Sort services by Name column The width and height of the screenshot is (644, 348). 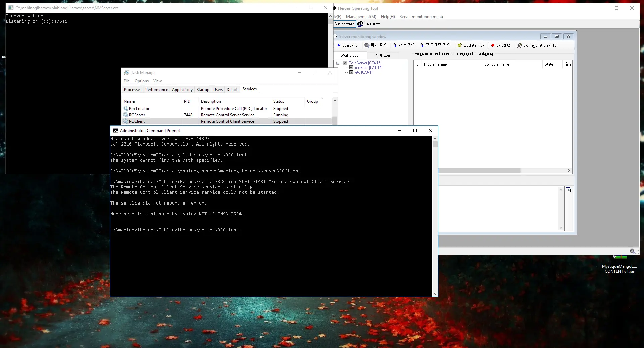[x=152, y=101]
